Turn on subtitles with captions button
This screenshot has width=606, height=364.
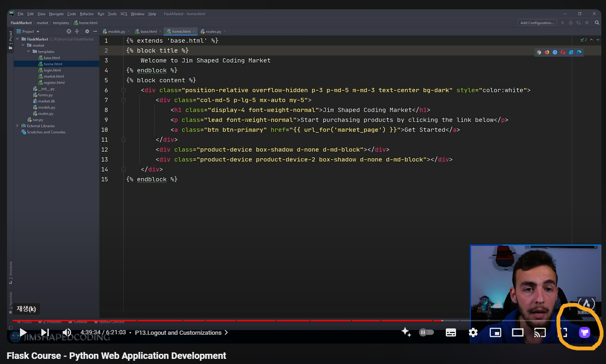pyautogui.click(x=451, y=332)
